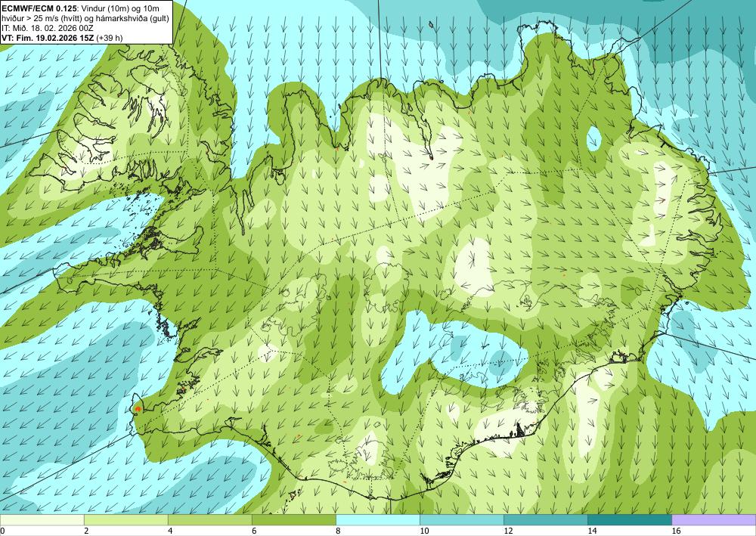Screen dimensions: 756x536
Task: Click the 2–4 m/s light green legend swatch
Action: point(125,520)
